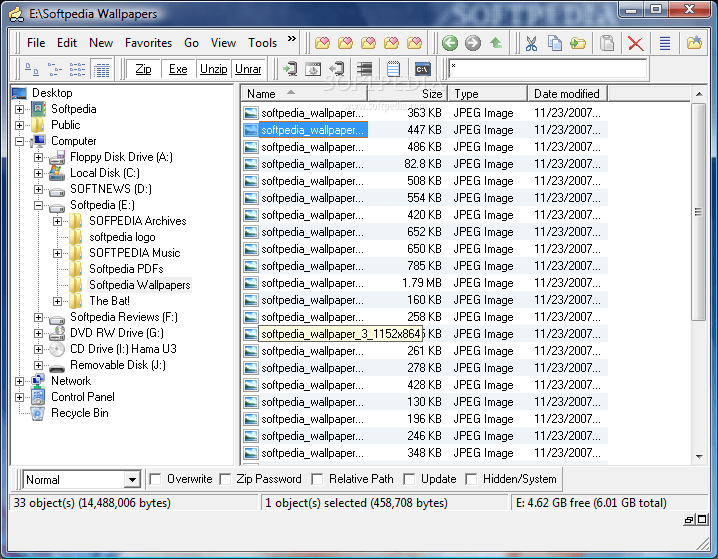Open the Go menu

[191, 43]
